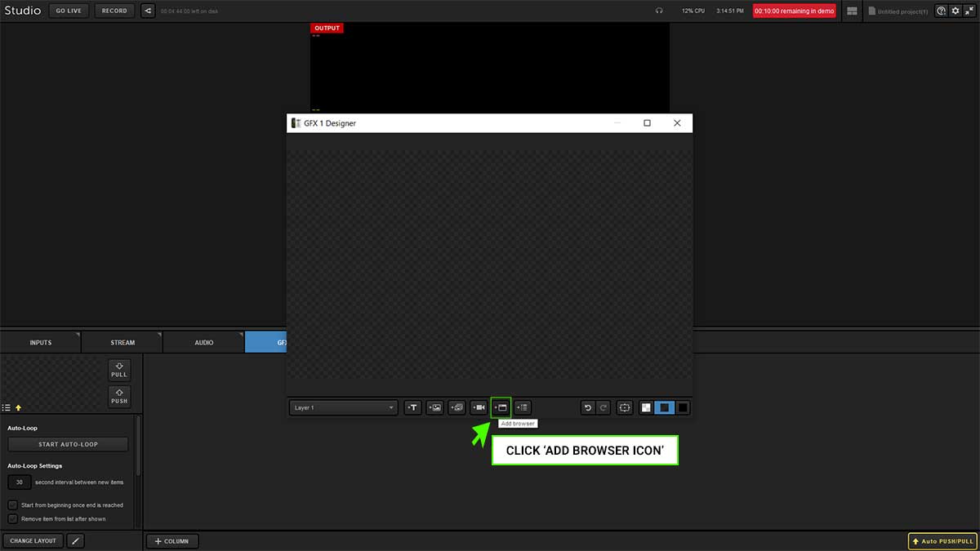This screenshot has height=551, width=980.
Task: Enable Remove item from list after shown
Action: click(12, 518)
